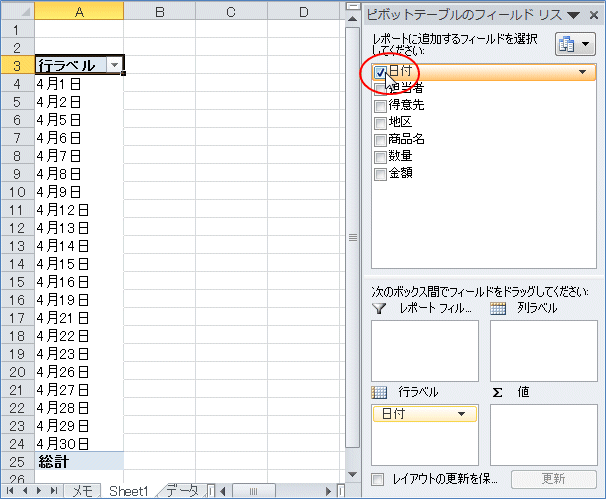Go to next sheet tab navigation arrow

[39, 491]
